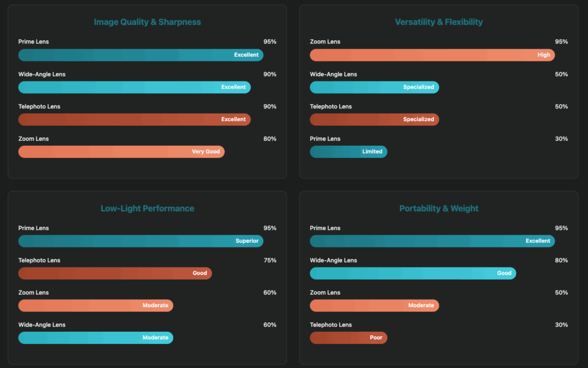Click the Prime Lens bar under Image Quality & Sharpness

click(x=141, y=55)
